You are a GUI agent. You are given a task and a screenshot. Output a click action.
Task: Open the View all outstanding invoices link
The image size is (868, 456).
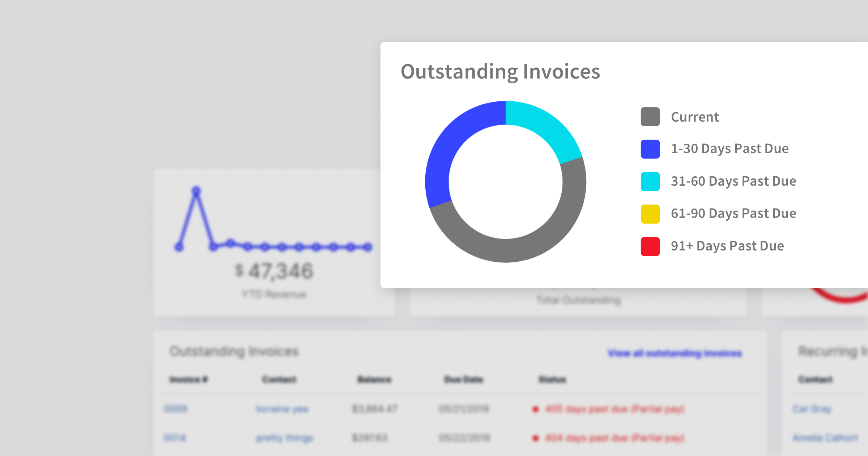[675, 353]
